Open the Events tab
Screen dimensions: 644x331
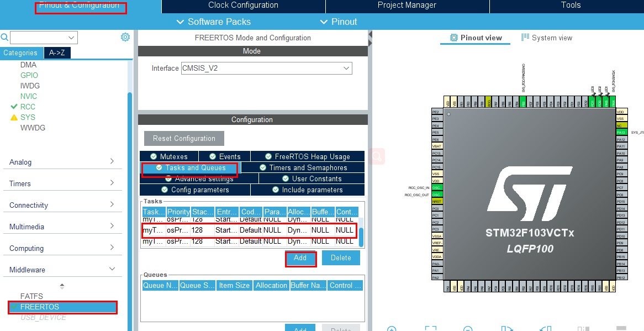(225, 156)
